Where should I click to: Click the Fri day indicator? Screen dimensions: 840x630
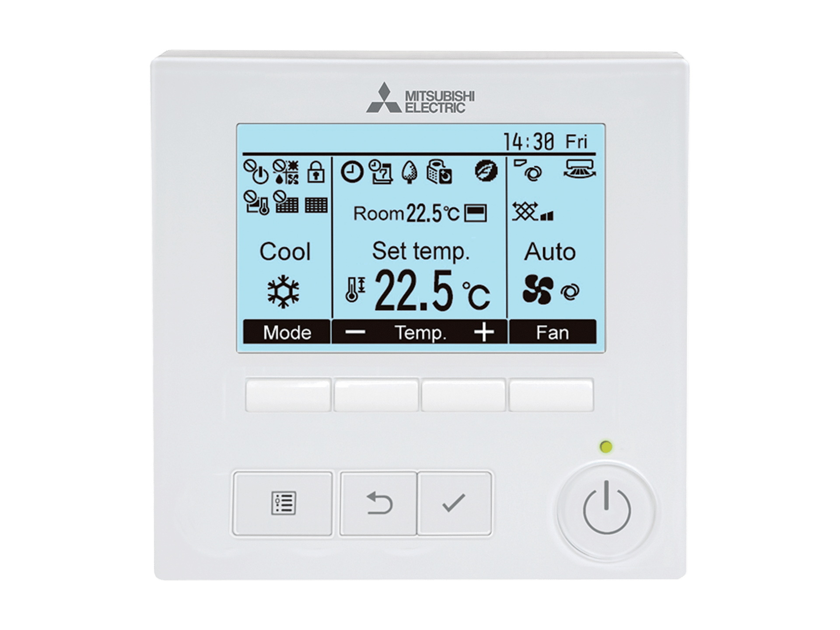pos(576,141)
